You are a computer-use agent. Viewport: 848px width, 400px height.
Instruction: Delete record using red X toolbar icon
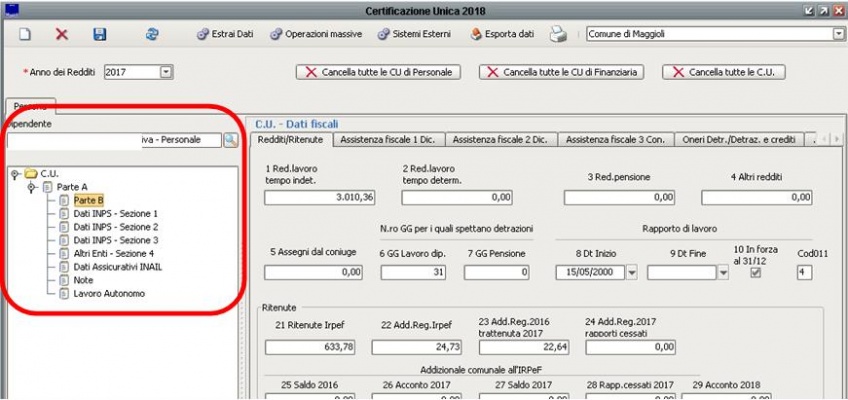tap(62, 35)
